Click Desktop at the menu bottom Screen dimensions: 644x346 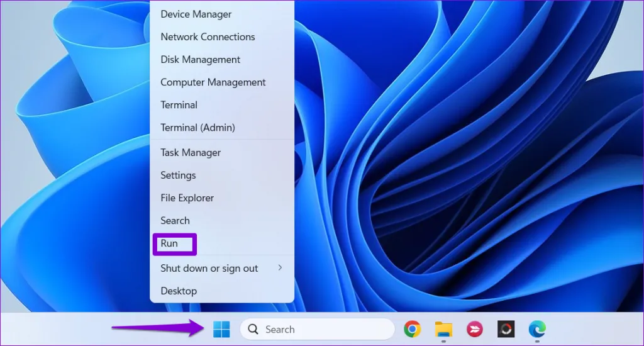pos(179,291)
